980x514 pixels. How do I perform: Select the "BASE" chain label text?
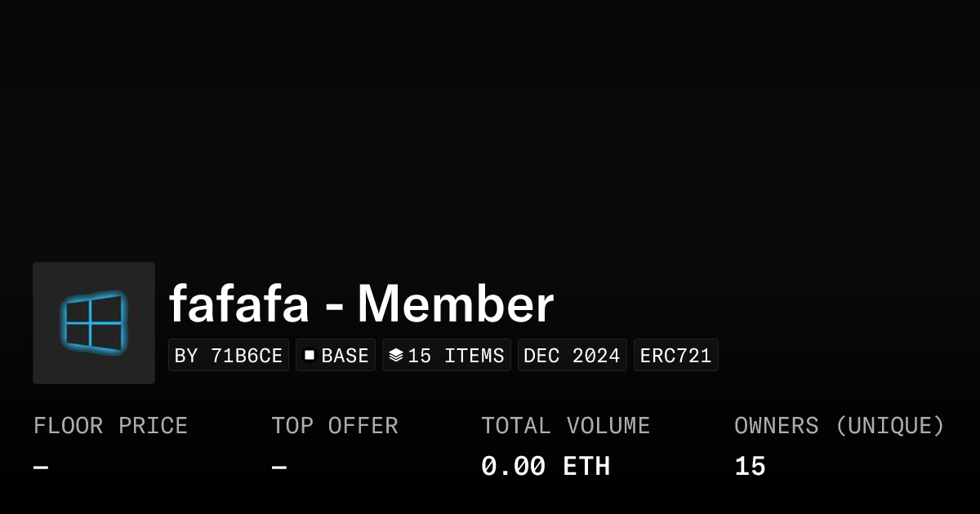(345, 356)
